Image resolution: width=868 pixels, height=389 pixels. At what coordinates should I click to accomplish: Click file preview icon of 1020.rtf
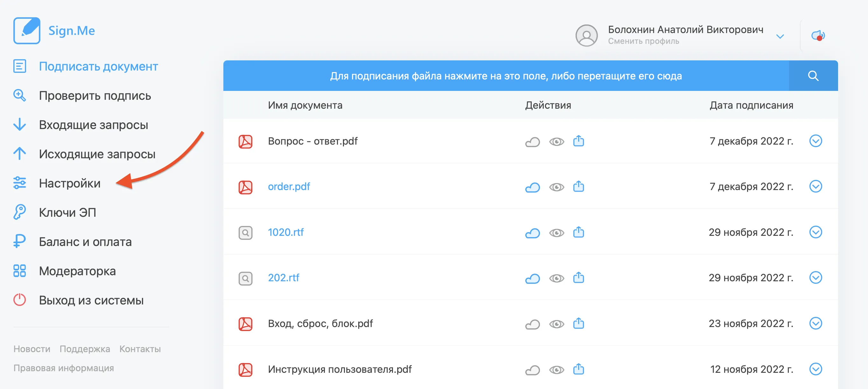[245, 233]
